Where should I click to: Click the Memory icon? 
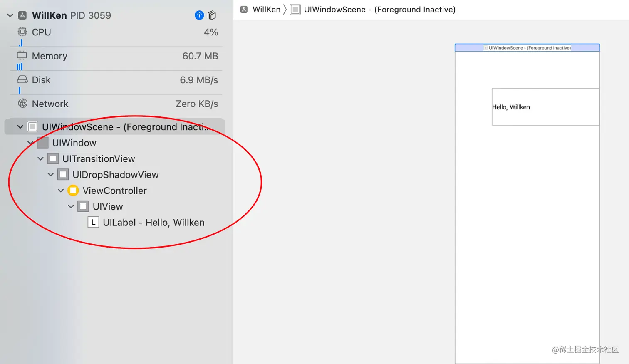pos(22,55)
